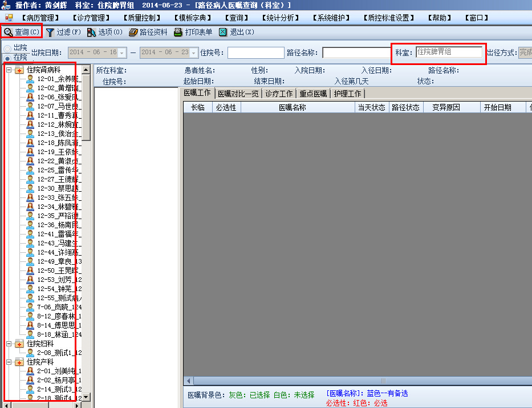Select the 在院 radio button
This screenshot has height=408, width=532.
point(7,58)
